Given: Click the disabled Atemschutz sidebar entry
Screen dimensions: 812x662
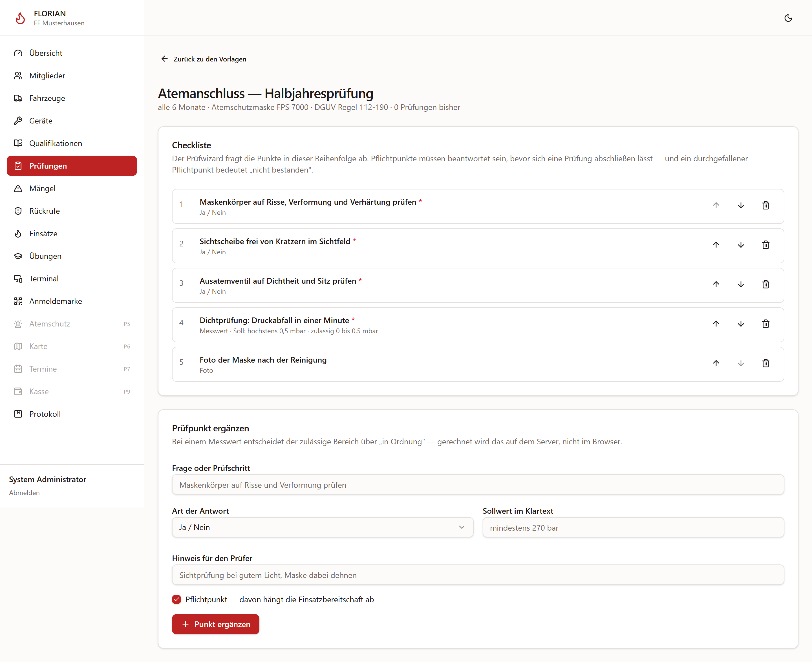Looking at the screenshot, I should pyautogui.click(x=72, y=324).
